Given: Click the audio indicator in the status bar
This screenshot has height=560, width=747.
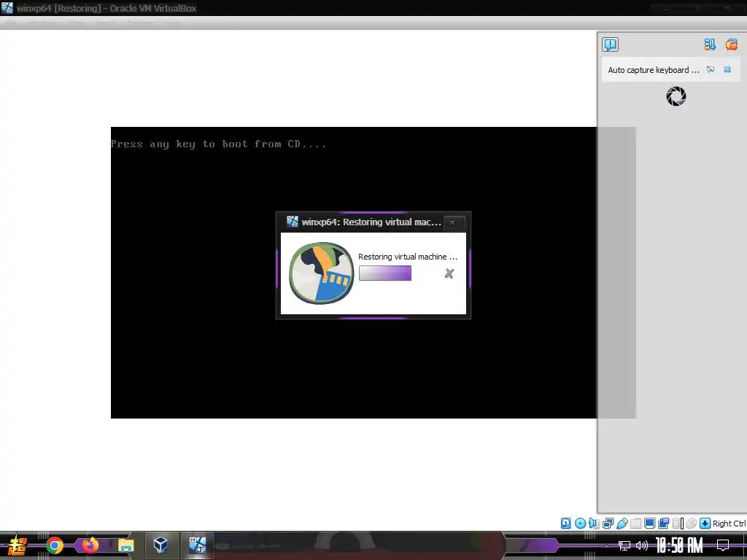Looking at the screenshot, I should click(594, 524).
